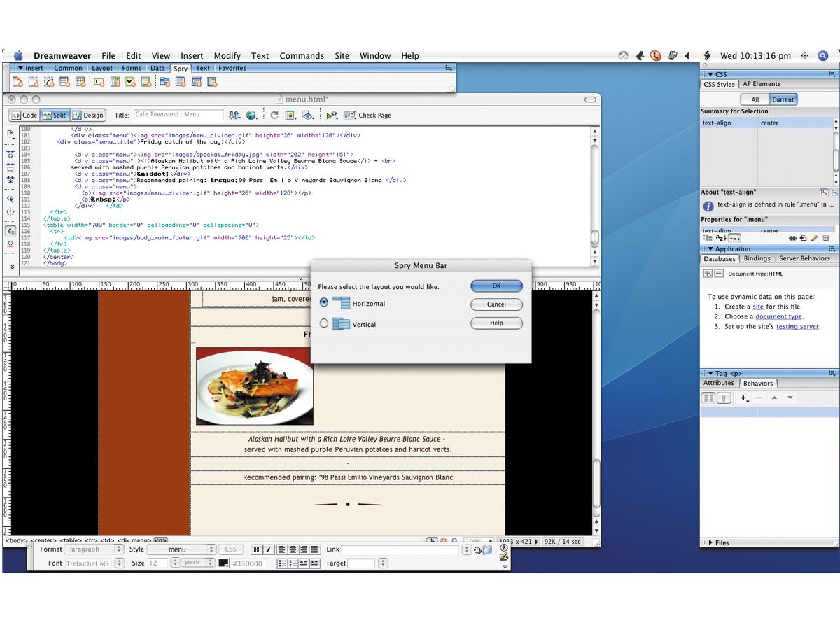This screenshot has height=630, width=840.
Task: Switch to the Server Behaviors tab
Action: [804, 258]
